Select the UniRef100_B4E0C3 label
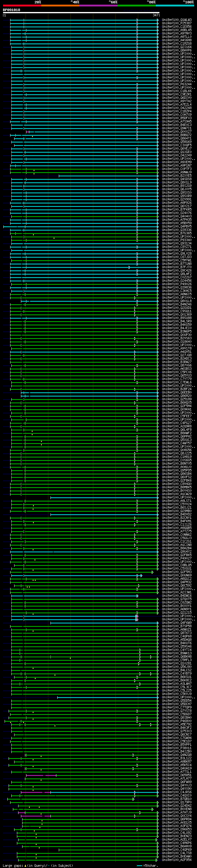The width and height of the screenshot is (197, 868). (177, 125)
